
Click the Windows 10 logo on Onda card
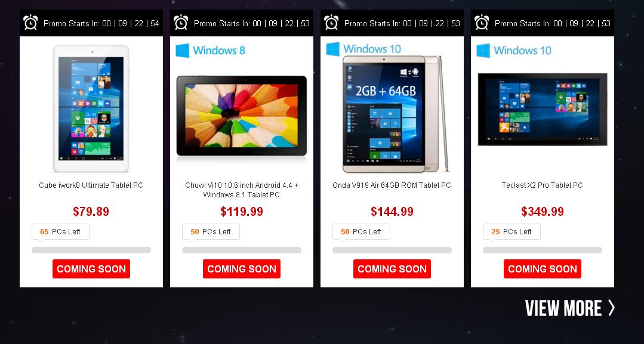363,49
